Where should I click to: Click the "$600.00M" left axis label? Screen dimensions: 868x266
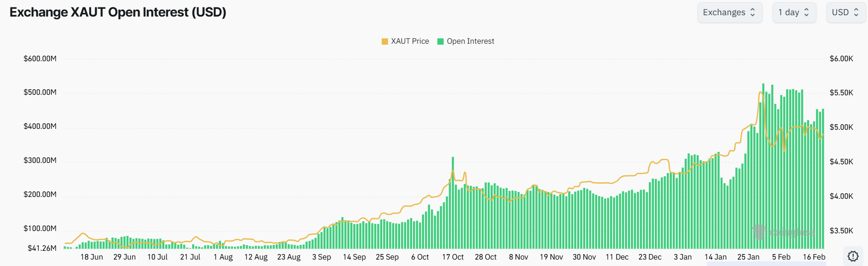point(40,59)
